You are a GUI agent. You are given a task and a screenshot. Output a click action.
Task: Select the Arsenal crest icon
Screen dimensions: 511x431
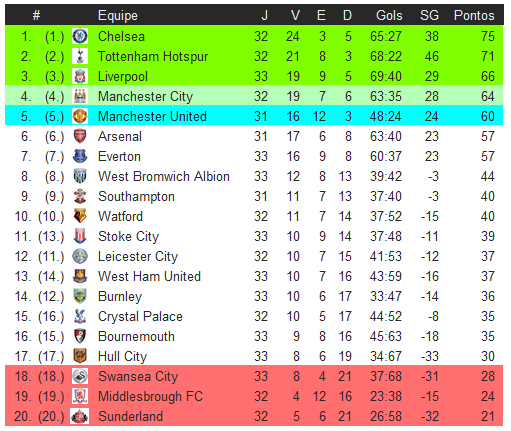pyautogui.click(x=80, y=136)
